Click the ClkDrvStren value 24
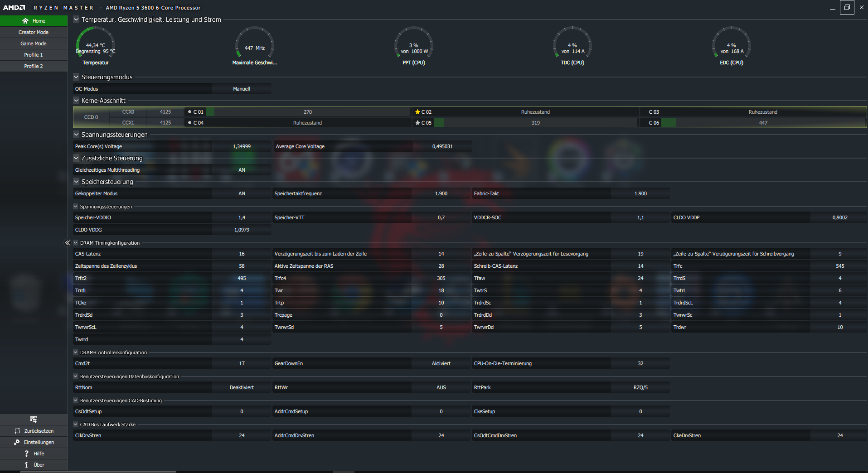Viewport: 868px width, 473px height. coord(242,435)
